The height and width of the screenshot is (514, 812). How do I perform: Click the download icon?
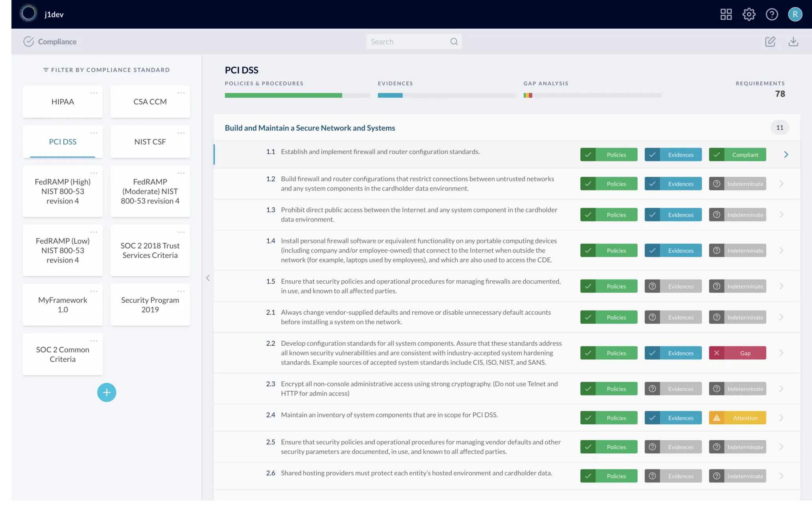793,41
